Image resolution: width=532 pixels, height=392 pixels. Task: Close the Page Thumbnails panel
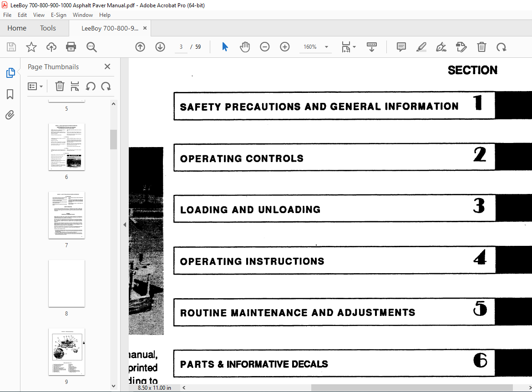point(107,66)
